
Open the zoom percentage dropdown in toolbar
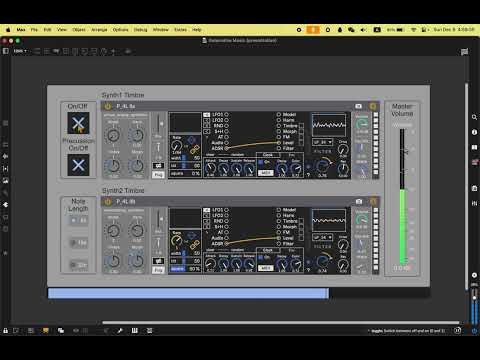pos(20,51)
